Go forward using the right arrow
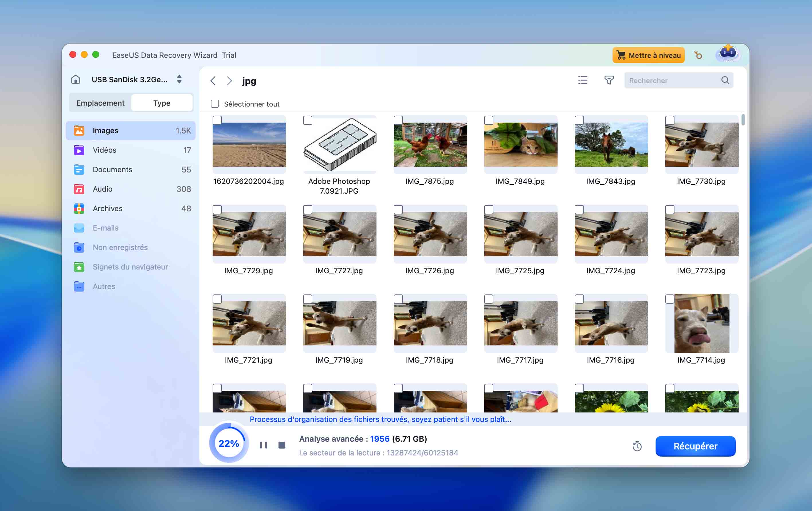812x511 pixels. click(x=230, y=81)
